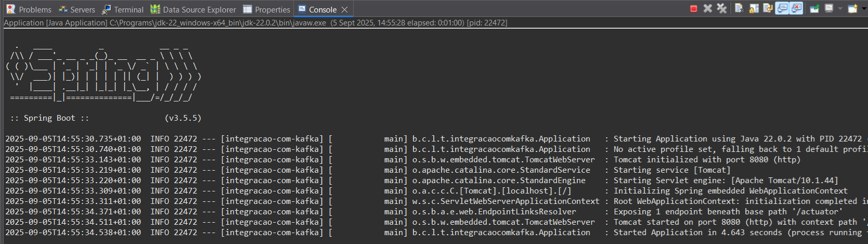Switch to the Problems tab
The image size is (868, 244).
pyautogui.click(x=29, y=9)
